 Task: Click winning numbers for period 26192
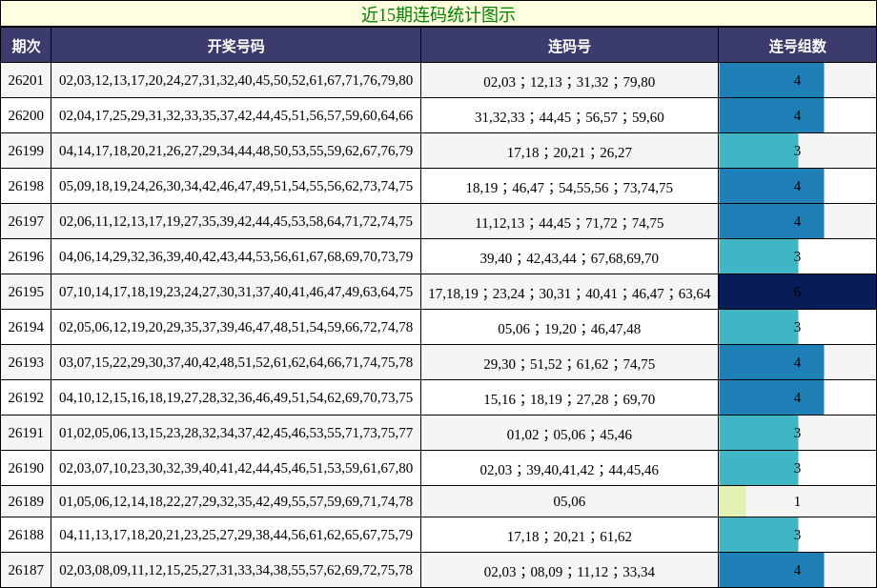click(x=235, y=397)
